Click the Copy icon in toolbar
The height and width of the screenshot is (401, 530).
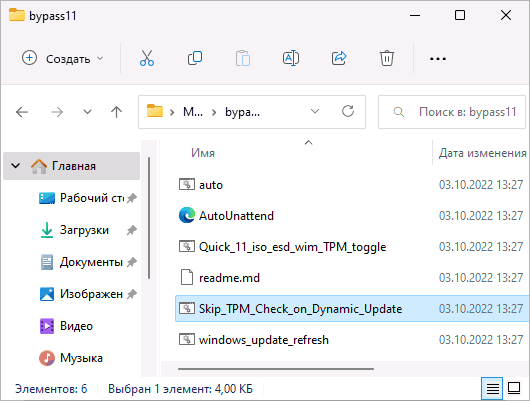195,58
